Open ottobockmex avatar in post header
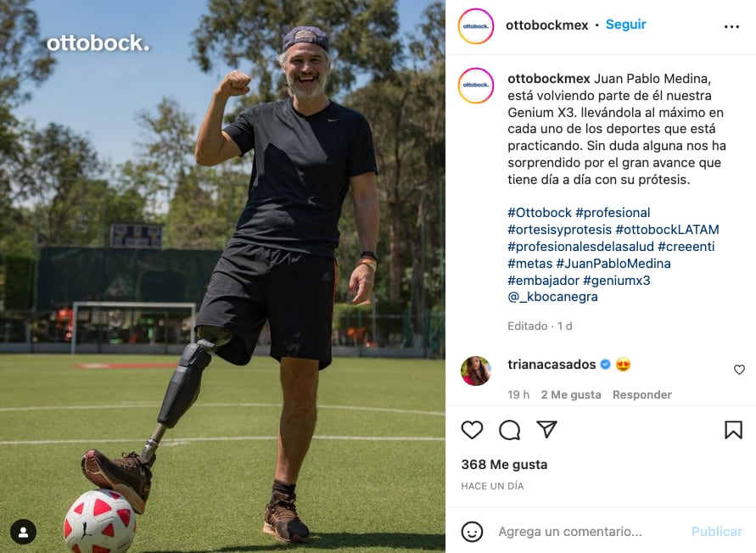Image resolution: width=756 pixels, height=553 pixels. click(x=476, y=26)
